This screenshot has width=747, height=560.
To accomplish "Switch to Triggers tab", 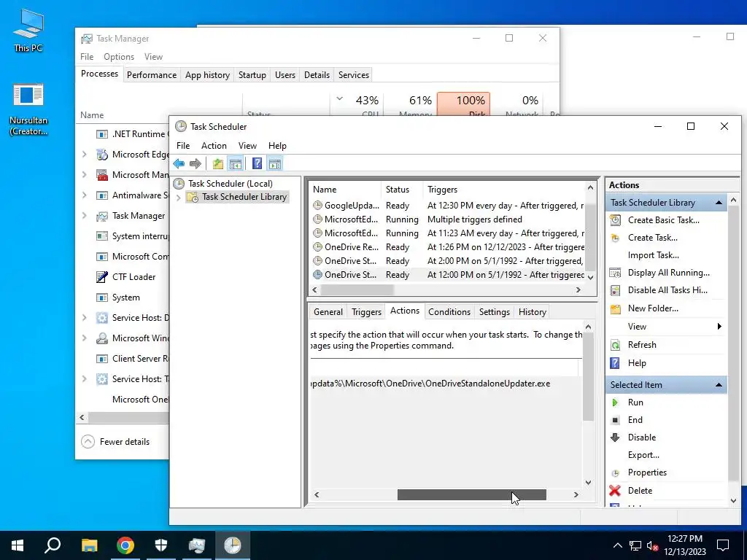I will coord(366,312).
